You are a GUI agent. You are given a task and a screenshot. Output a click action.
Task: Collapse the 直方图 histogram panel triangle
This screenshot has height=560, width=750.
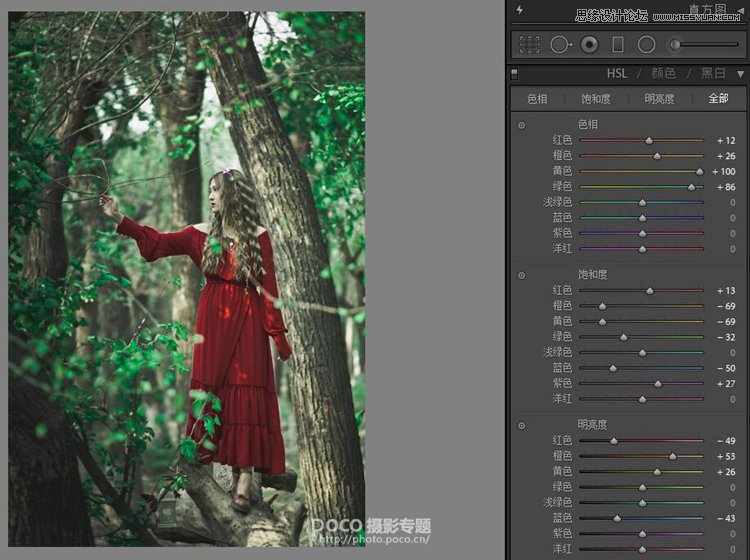click(x=740, y=10)
